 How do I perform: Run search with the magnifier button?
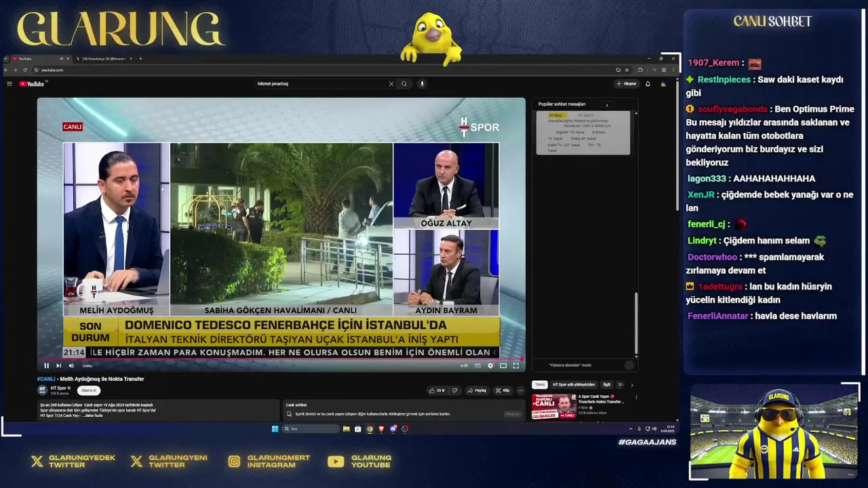click(x=404, y=84)
